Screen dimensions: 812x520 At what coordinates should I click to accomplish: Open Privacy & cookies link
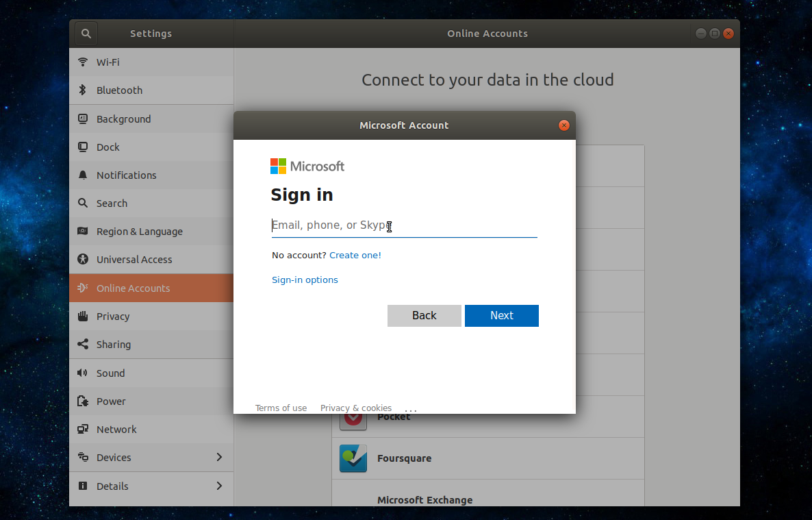coord(356,408)
